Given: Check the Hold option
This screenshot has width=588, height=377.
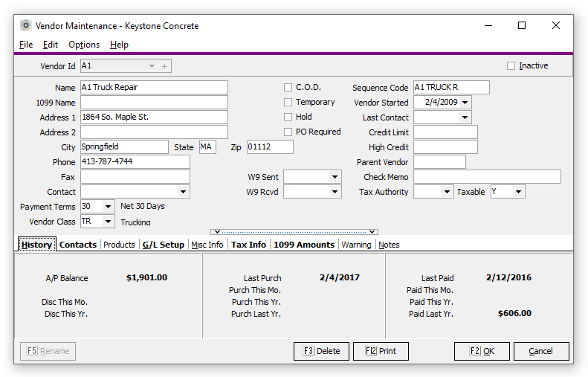Looking at the screenshot, I should pos(288,117).
